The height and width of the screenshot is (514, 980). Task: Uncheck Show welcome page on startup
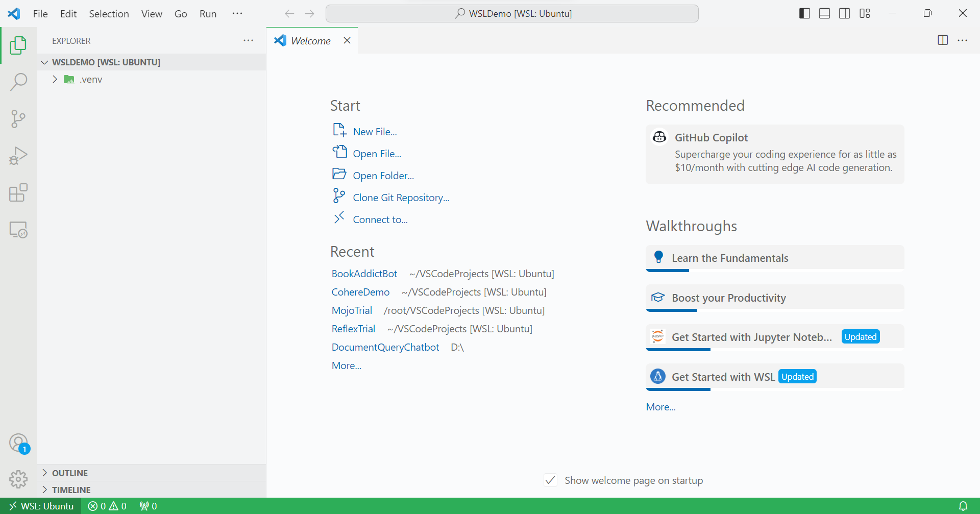(x=550, y=480)
